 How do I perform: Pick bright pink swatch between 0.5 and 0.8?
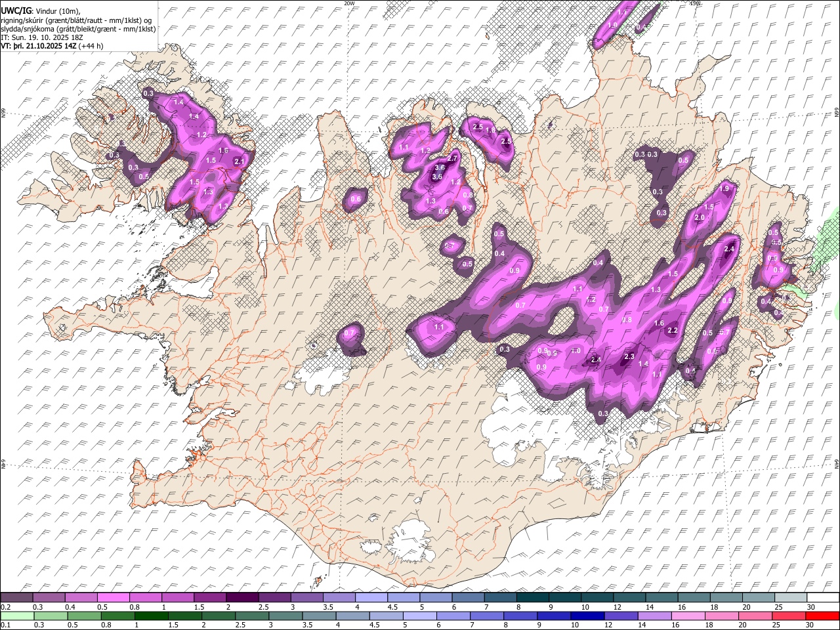(x=113, y=597)
